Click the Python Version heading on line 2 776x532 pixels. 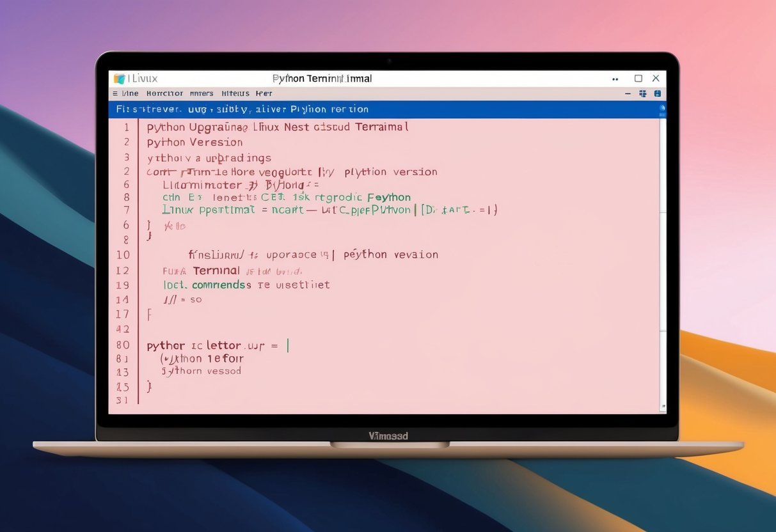pyautogui.click(x=194, y=142)
